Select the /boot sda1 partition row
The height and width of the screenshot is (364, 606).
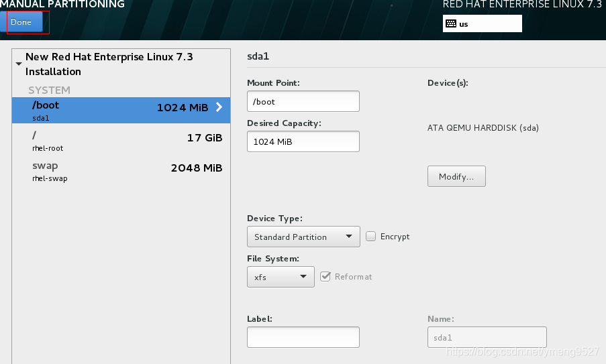(x=121, y=111)
